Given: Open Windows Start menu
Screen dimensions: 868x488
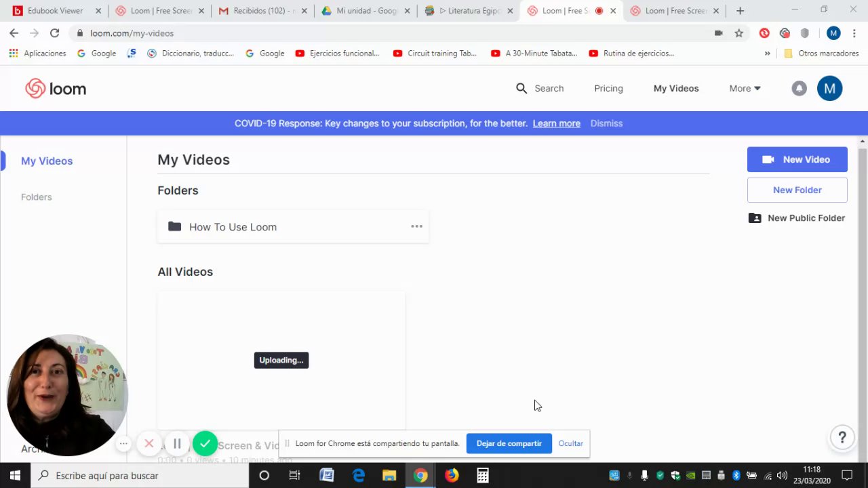Looking at the screenshot, I should 15,475.
